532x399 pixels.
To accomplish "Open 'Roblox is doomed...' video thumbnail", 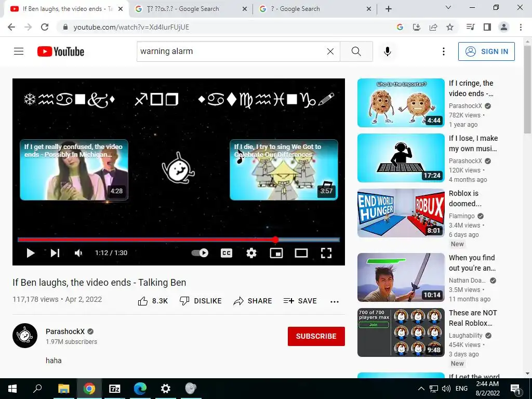I will pyautogui.click(x=401, y=212).
